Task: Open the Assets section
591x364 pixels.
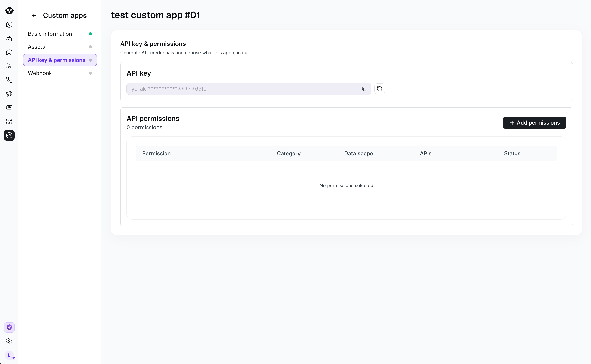Action: point(60,47)
